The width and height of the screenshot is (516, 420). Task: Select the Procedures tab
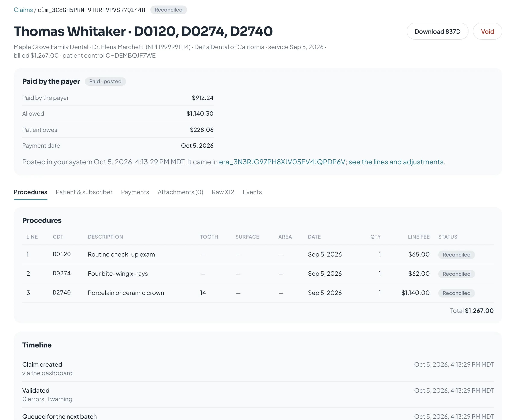coord(31,192)
